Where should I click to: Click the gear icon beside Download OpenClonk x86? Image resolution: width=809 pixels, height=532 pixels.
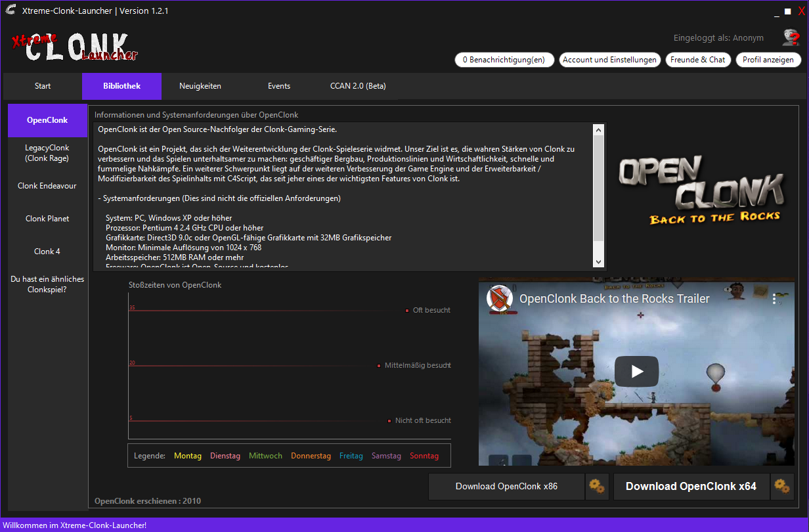click(x=597, y=487)
